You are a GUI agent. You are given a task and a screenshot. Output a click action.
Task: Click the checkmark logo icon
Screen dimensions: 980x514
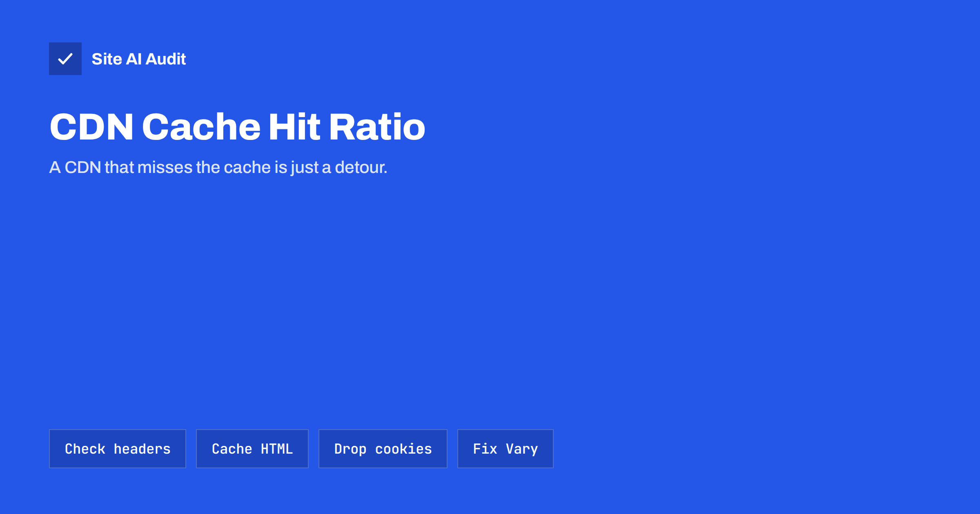65,59
